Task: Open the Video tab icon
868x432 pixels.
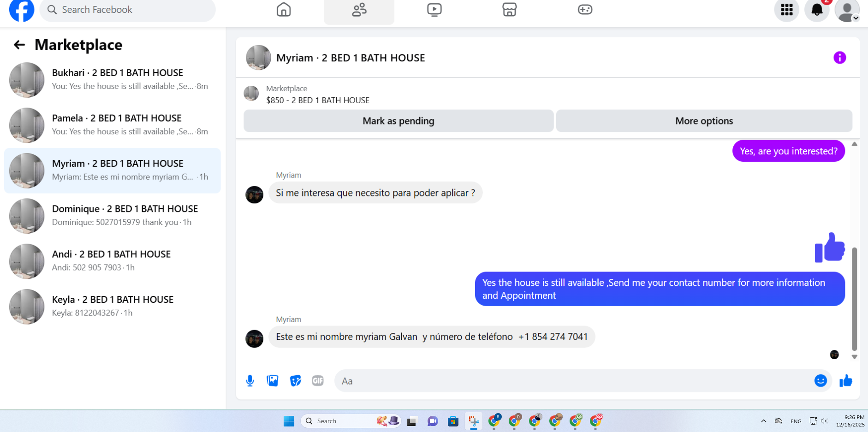Action: (434, 10)
